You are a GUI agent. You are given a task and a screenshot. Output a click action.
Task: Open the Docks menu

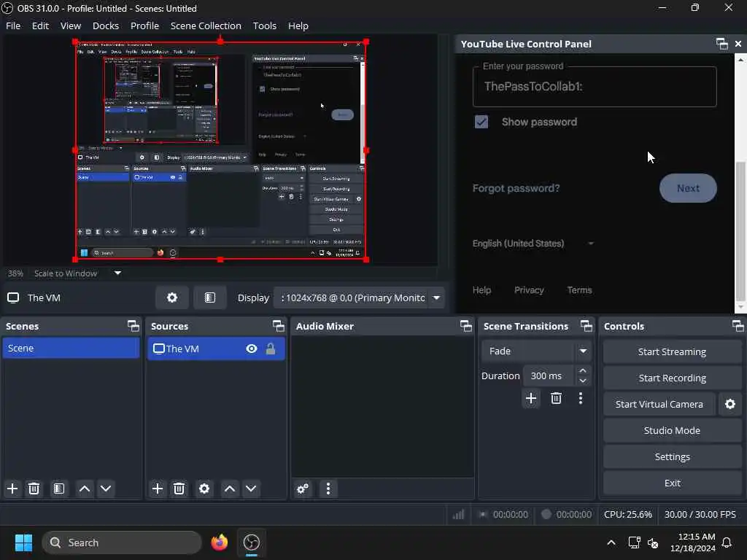pos(105,26)
